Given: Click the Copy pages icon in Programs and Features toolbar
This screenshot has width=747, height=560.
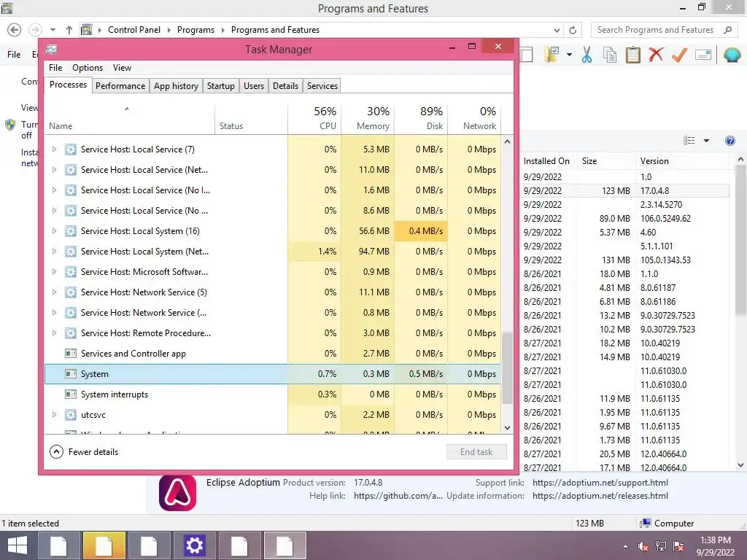Looking at the screenshot, I should [610, 55].
